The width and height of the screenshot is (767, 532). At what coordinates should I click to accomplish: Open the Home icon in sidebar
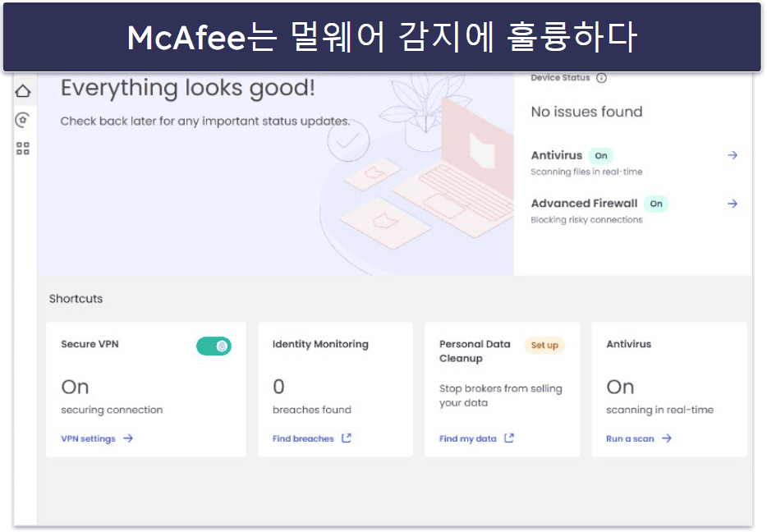point(23,91)
